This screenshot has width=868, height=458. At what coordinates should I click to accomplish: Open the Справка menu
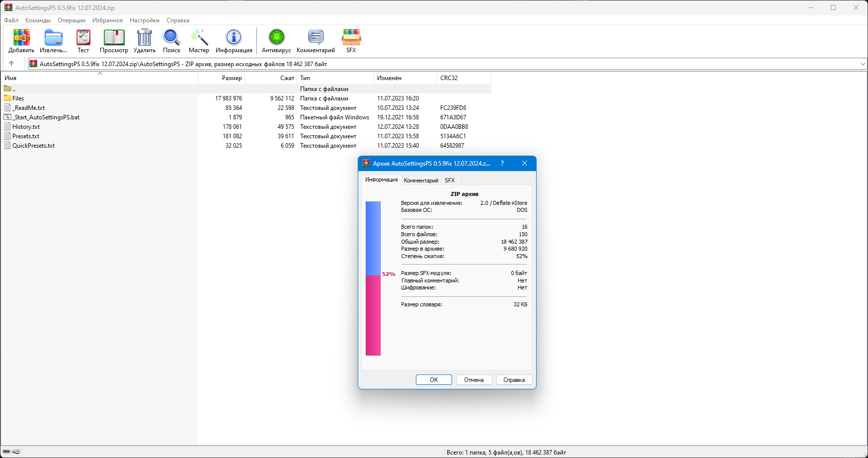coord(178,20)
